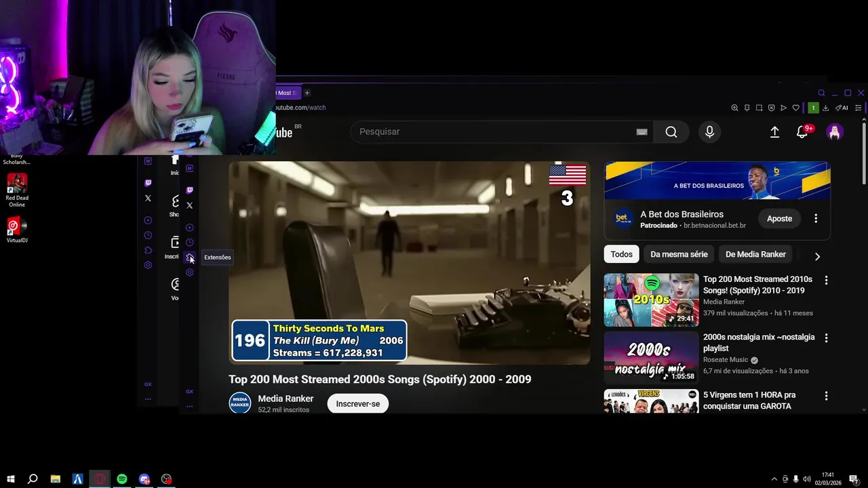This screenshot has width=868, height=488.
Task: Open Spotify from the taskbar
Action: (x=122, y=479)
